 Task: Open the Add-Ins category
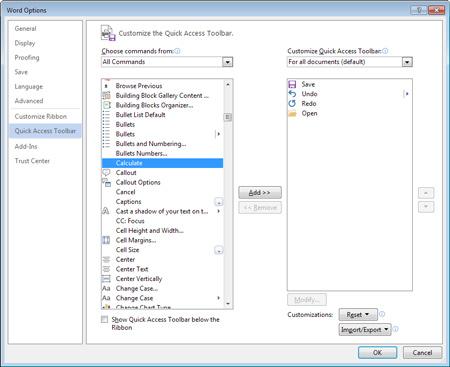26,147
